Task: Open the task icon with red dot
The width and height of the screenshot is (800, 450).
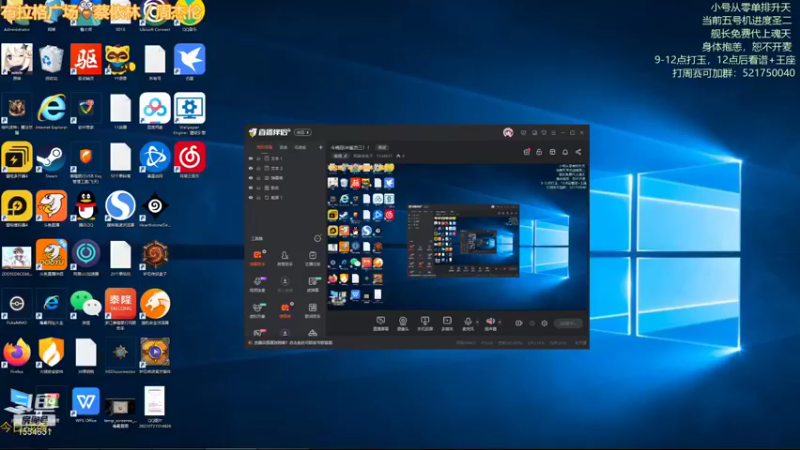Action: [x=527, y=152]
